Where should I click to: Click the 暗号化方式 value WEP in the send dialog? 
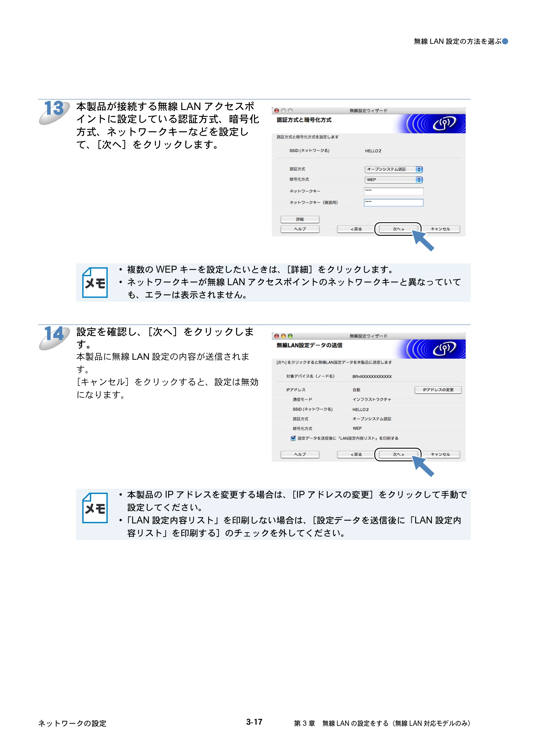[357, 428]
